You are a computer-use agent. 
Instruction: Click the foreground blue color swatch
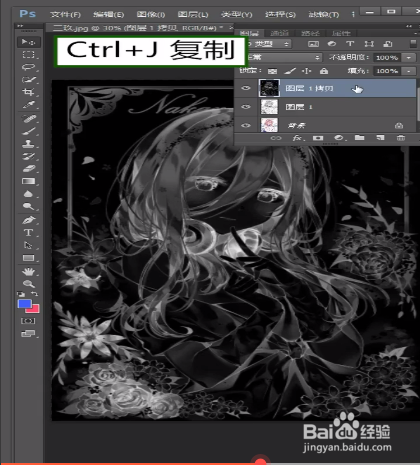24,303
